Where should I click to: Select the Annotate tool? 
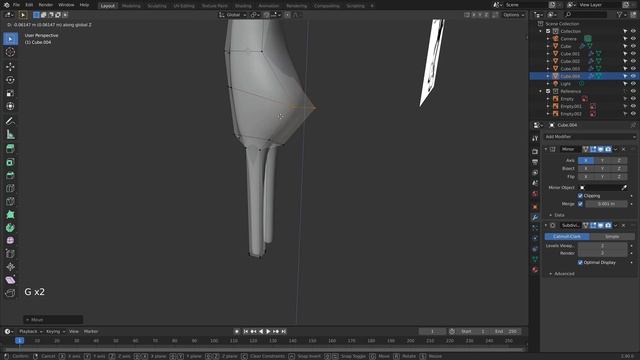[x=10, y=121]
